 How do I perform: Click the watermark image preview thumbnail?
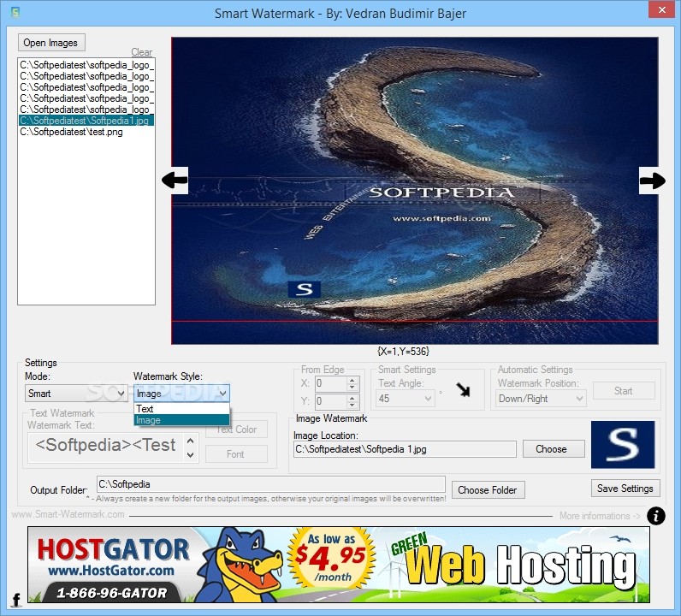tap(623, 444)
